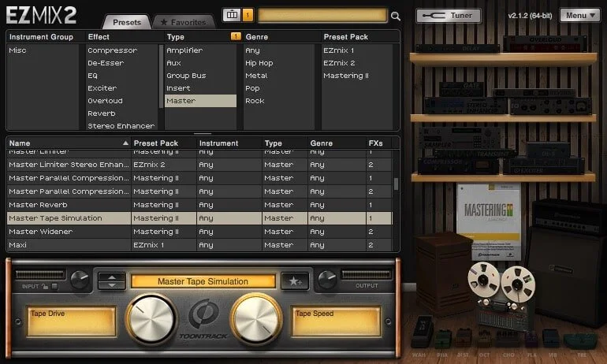
Task: Select Mastering II in Preset Pack filter
Action: (x=357, y=76)
